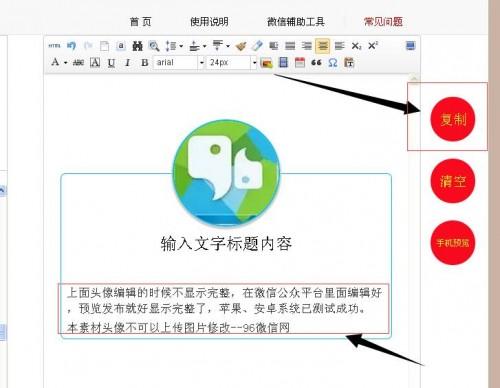The width and height of the screenshot is (500, 388).
Task: Toggle the font border icon
Action: (x=95, y=62)
